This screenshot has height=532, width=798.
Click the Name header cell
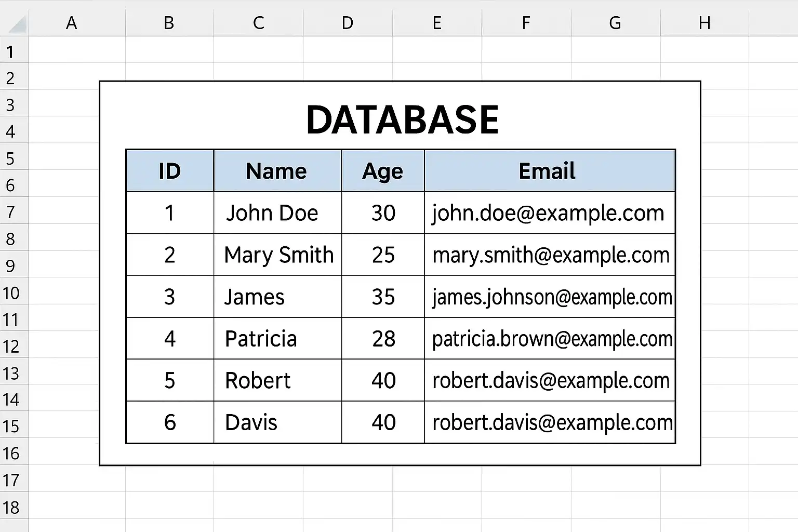[277, 170]
